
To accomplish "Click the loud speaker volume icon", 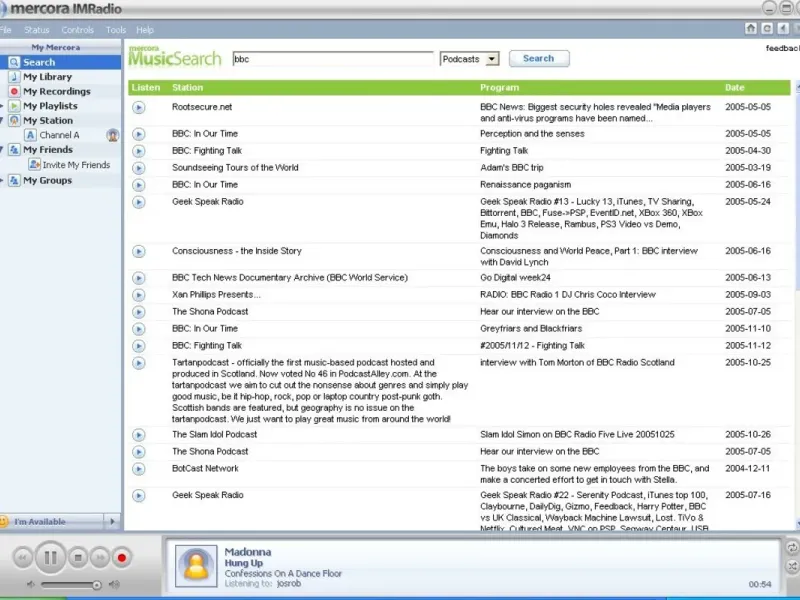I will (114, 584).
